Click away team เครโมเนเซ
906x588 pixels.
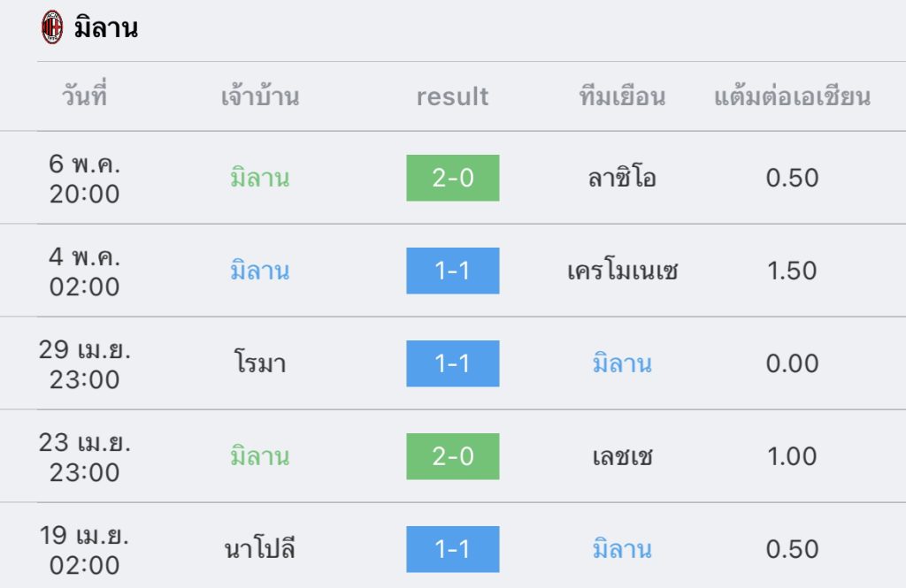622,271
